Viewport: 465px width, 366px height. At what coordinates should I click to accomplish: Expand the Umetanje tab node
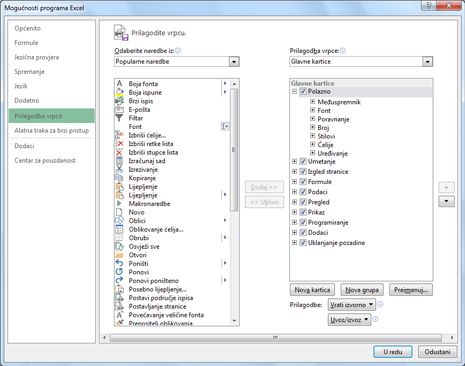pyautogui.click(x=294, y=161)
